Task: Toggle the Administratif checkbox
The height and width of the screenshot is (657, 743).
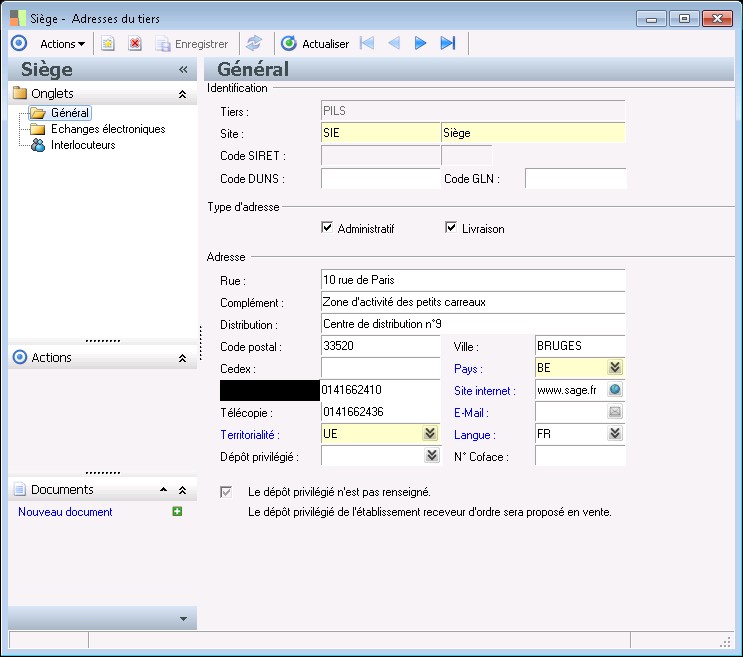Action: [x=327, y=228]
